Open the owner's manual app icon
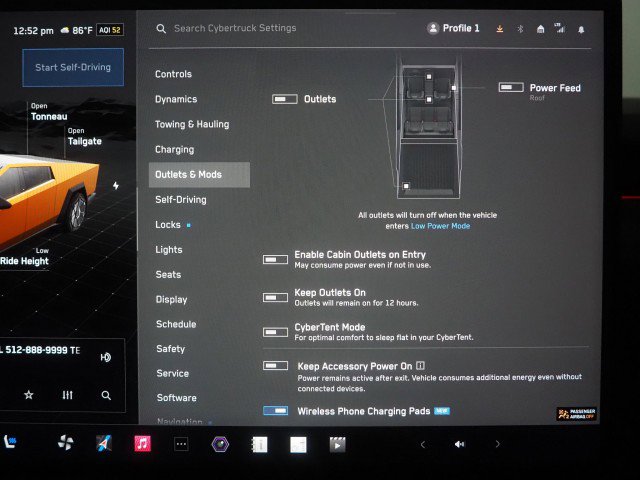This screenshot has height=480, width=640. tap(259, 444)
